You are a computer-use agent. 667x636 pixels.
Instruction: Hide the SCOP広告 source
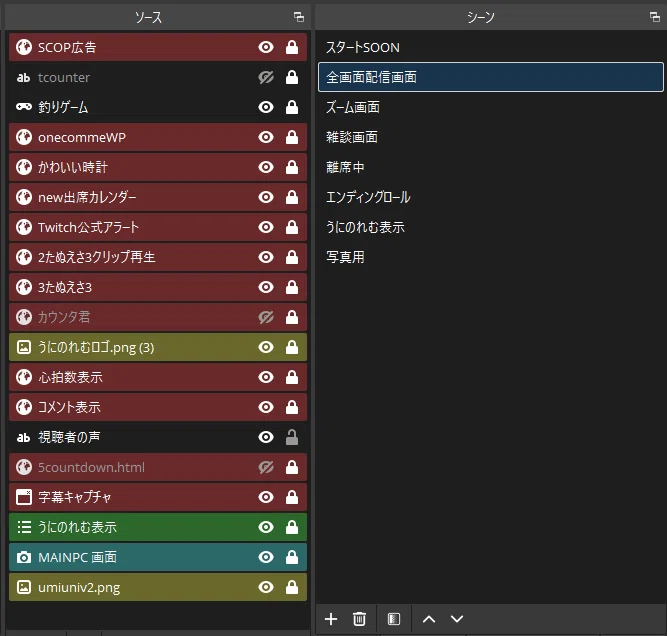pos(266,47)
